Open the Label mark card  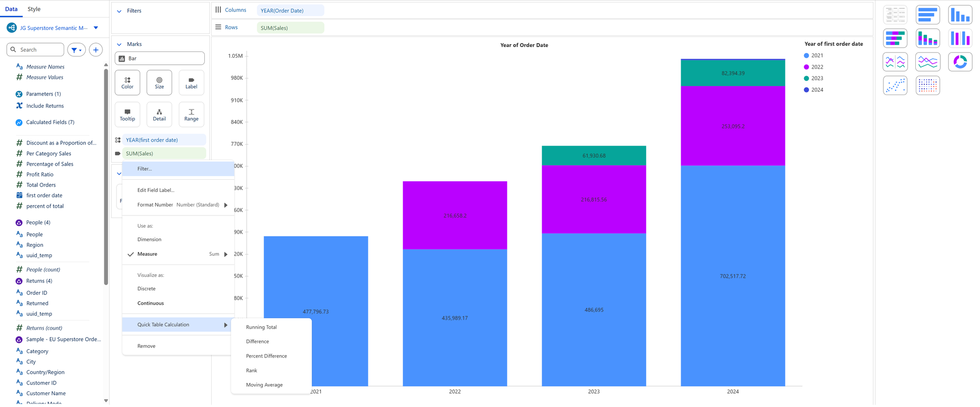191,82
